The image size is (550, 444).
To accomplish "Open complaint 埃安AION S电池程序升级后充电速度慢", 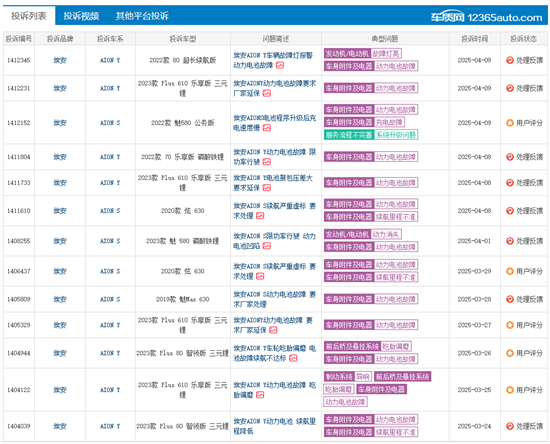I will (x=274, y=123).
